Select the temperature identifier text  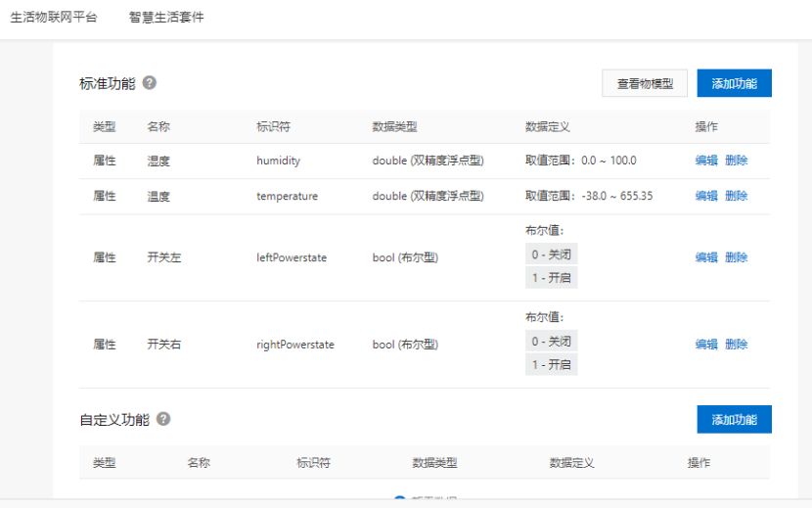(x=287, y=196)
